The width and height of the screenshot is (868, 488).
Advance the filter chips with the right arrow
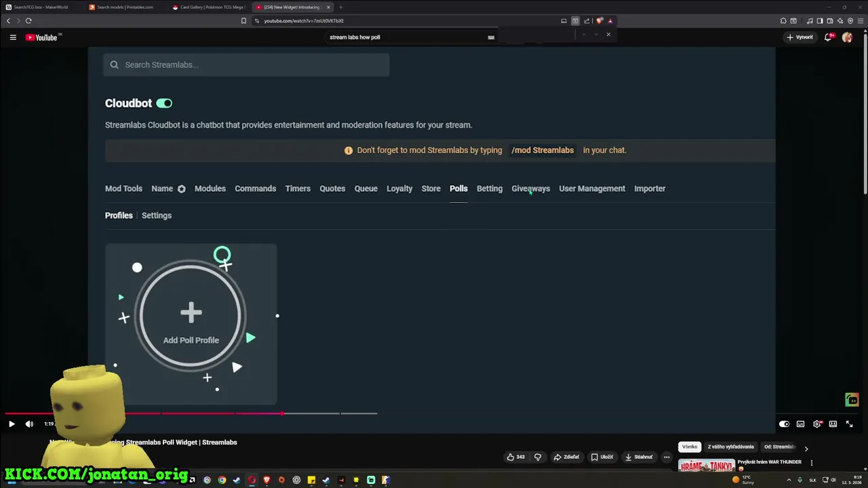tap(806, 448)
